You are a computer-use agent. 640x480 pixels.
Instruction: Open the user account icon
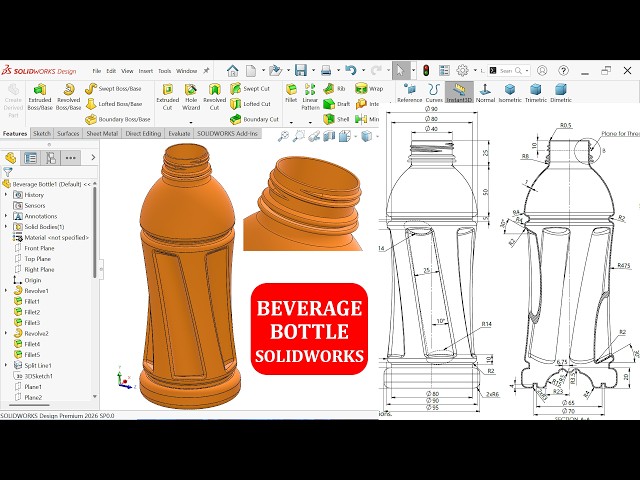[542, 71]
